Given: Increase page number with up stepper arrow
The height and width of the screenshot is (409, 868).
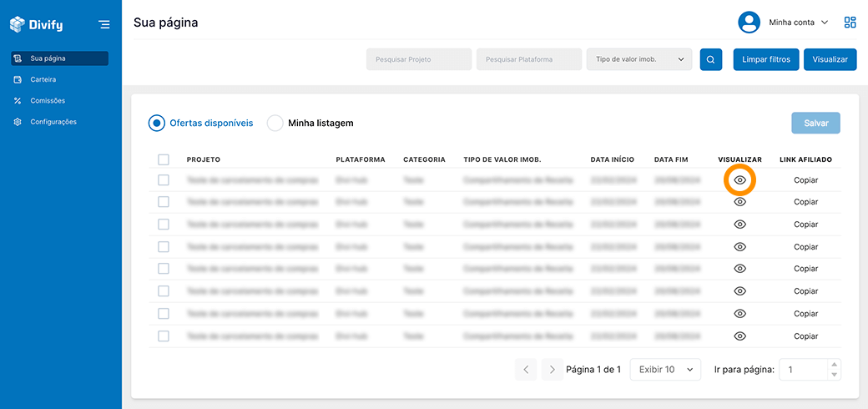Looking at the screenshot, I should click(835, 364).
